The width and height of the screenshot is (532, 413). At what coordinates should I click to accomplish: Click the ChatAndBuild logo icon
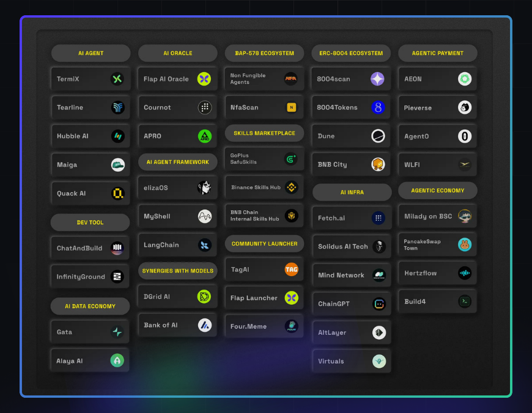coord(117,248)
